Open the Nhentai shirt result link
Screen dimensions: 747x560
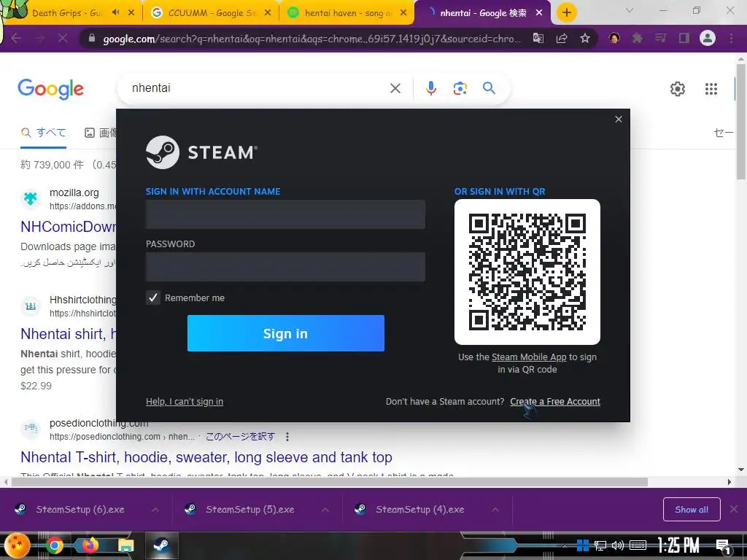(x=68, y=334)
